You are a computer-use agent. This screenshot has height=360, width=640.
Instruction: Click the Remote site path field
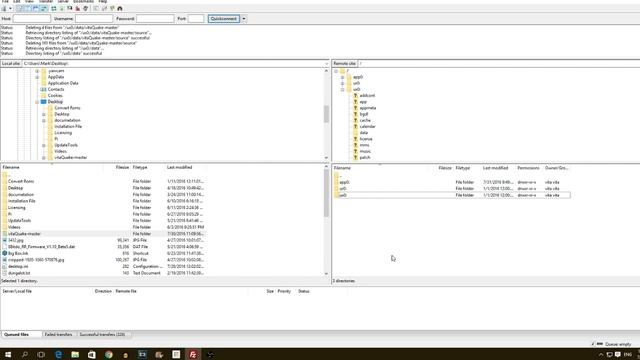point(499,64)
